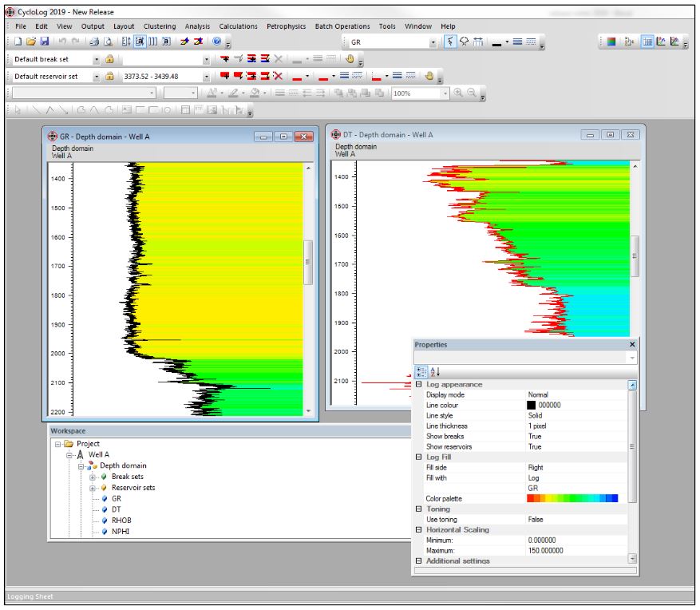
Task: Open the Clustering menu
Action: [x=160, y=26]
